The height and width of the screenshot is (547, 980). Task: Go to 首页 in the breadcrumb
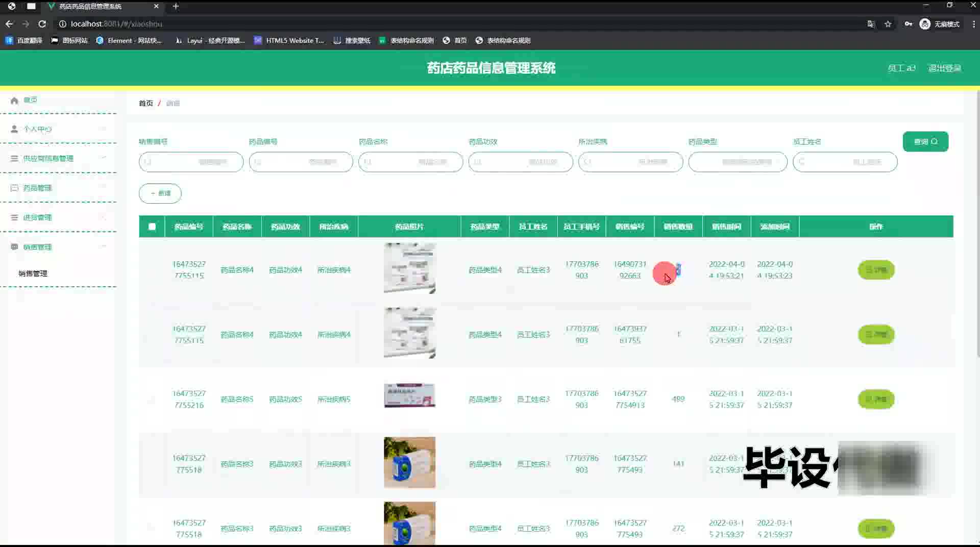[146, 103]
